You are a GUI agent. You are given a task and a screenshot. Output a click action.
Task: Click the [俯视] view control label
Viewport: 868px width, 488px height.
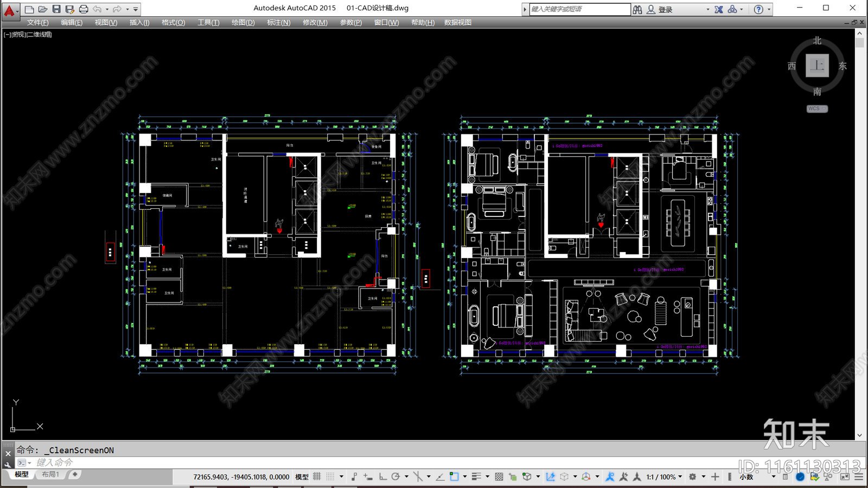pyautogui.click(x=18, y=34)
